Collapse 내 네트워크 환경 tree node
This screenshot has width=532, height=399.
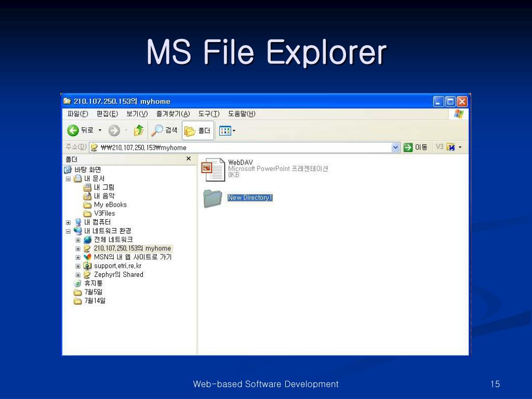coord(68,231)
